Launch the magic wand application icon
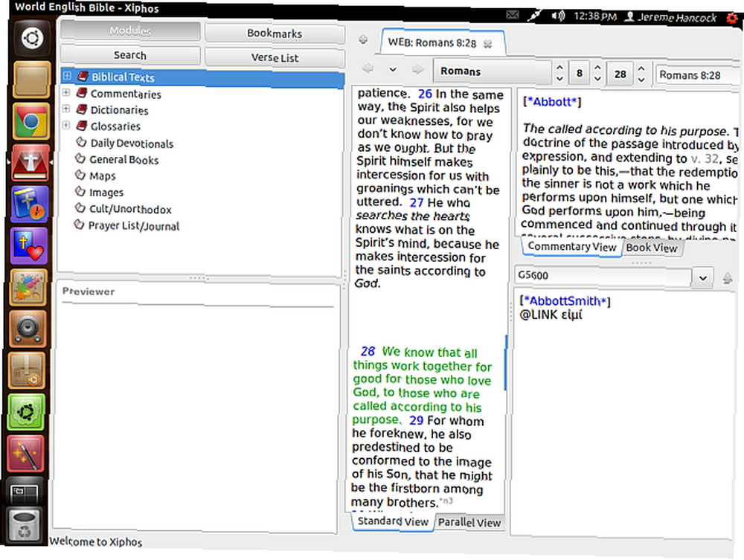The image size is (744, 560). (x=26, y=454)
